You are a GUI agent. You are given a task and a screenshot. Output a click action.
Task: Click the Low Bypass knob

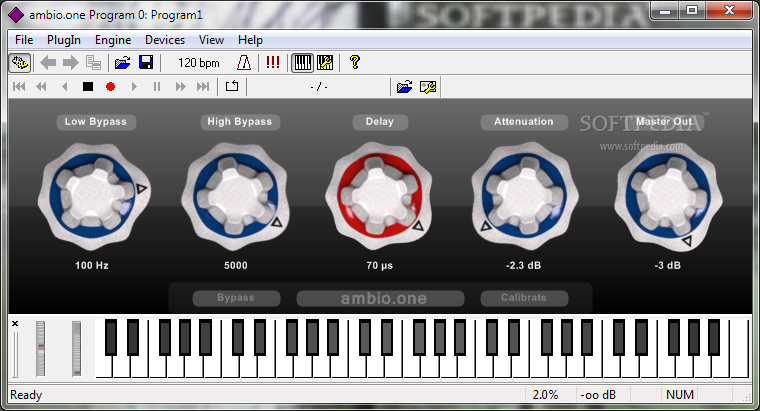(94, 196)
